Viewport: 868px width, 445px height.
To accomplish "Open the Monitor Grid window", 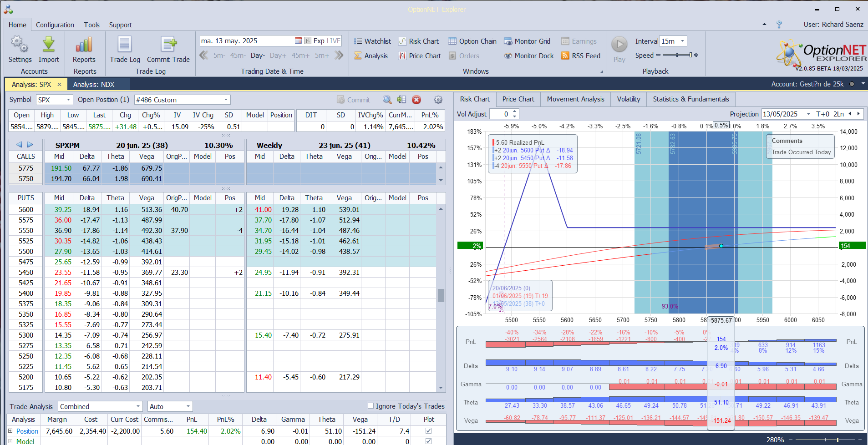I will 527,41.
